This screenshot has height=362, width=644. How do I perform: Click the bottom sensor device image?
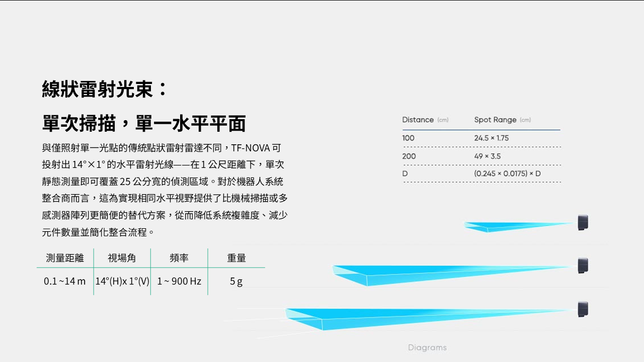click(583, 309)
